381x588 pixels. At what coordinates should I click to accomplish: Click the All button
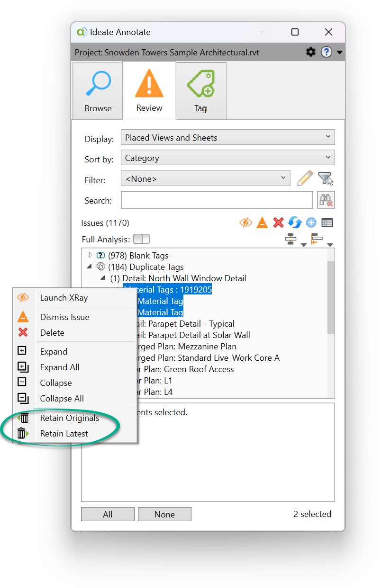(108, 514)
